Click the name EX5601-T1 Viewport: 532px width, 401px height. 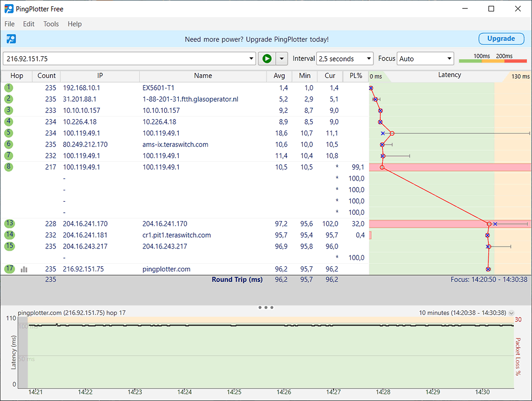point(158,88)
